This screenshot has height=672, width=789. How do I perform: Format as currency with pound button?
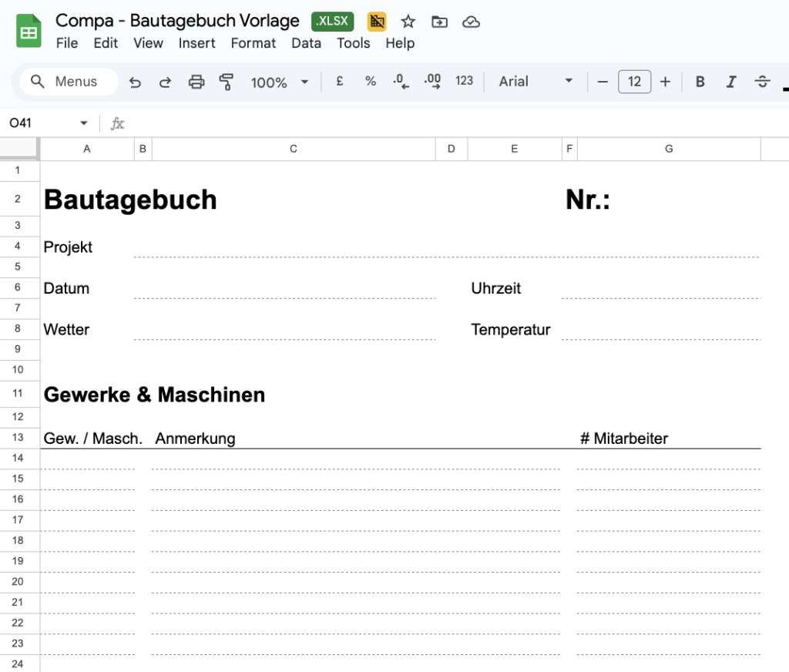coord(339,82)
